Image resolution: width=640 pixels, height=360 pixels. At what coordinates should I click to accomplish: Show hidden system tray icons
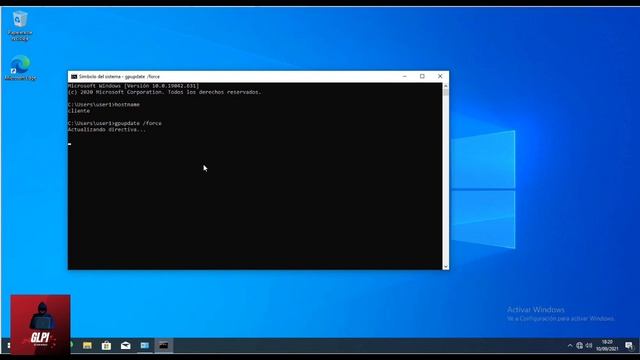[570, 346]
